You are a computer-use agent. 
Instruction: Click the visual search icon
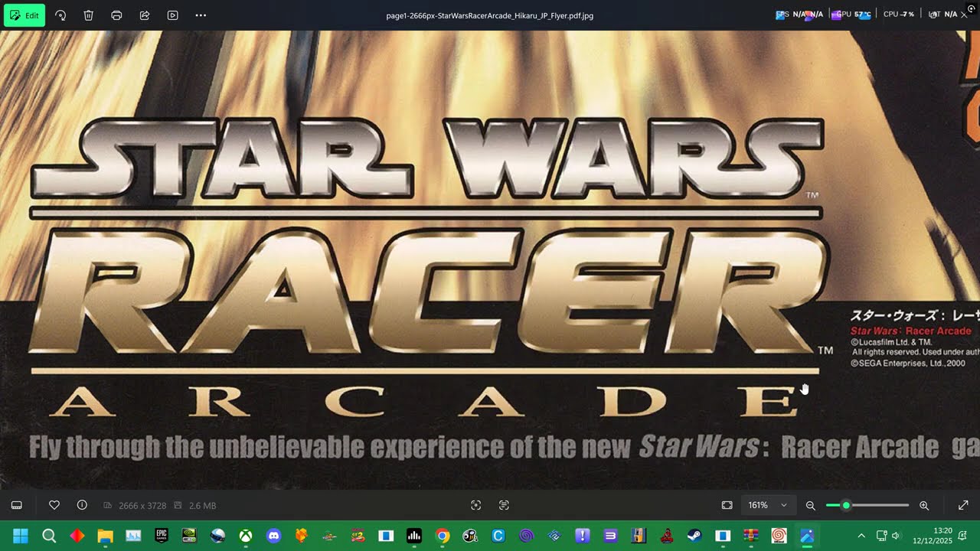click(476, 505)
